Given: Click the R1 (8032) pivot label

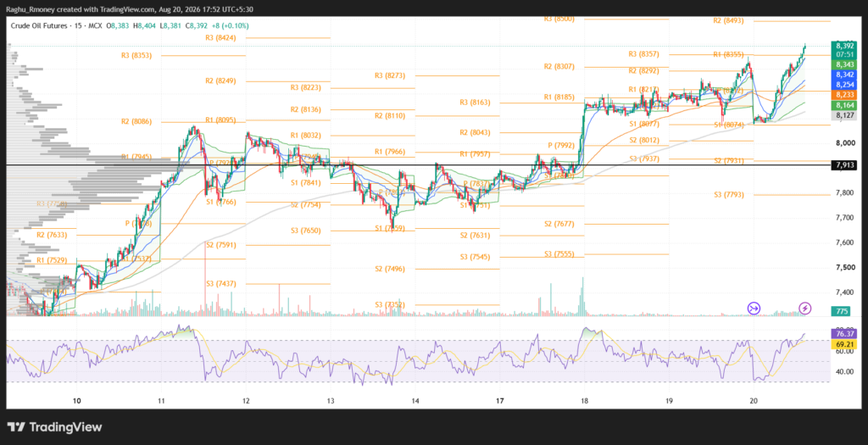Looking at the screenshot, I should [306, 136].
